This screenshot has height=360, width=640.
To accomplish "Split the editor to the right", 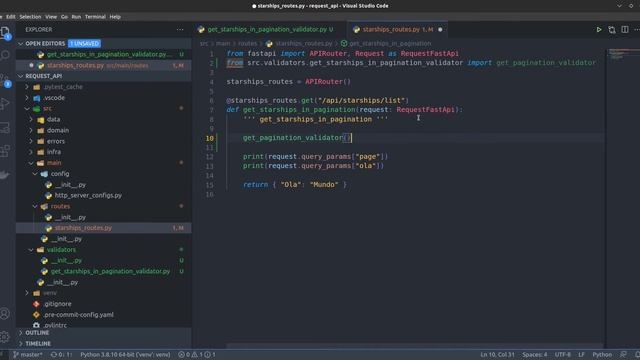I will tap(625, 29).
